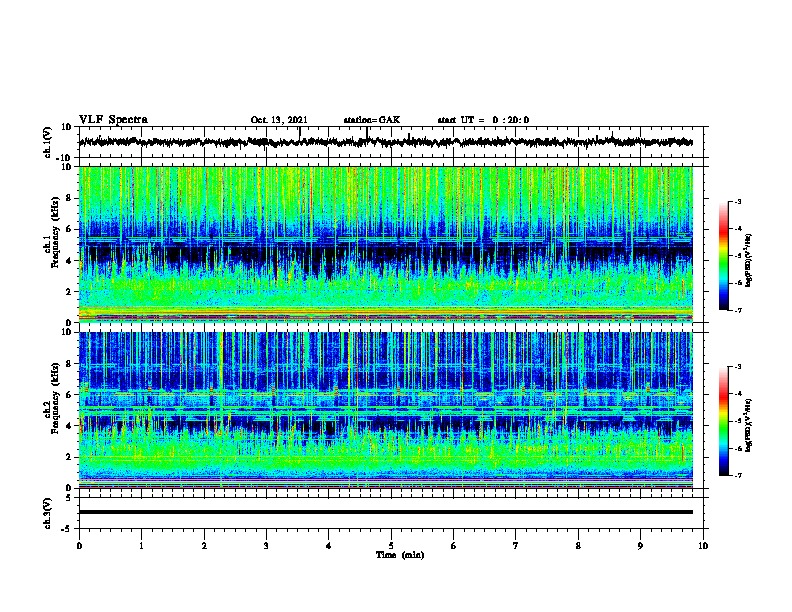Click the "0" tick on the Time axis
792x612 pixels.
click(x=79, y=546)
